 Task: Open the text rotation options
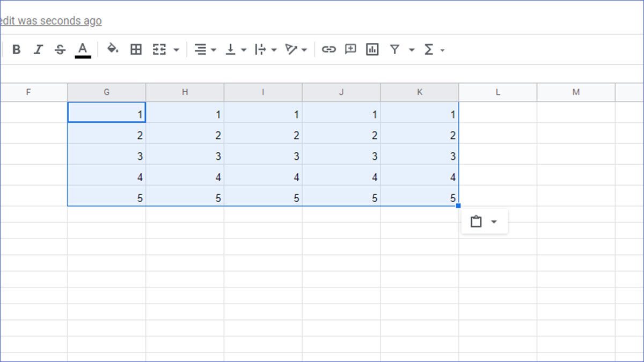(x=296, y=50)
